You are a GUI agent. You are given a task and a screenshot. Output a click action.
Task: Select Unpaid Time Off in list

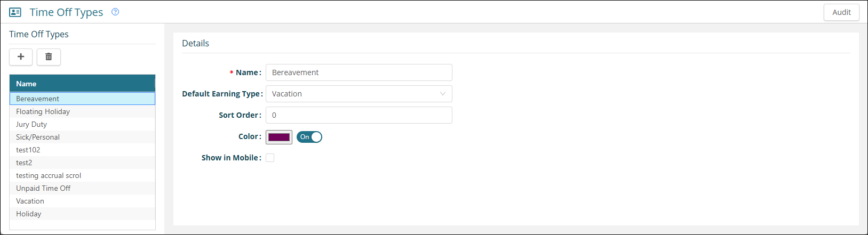tap(43, 188)
